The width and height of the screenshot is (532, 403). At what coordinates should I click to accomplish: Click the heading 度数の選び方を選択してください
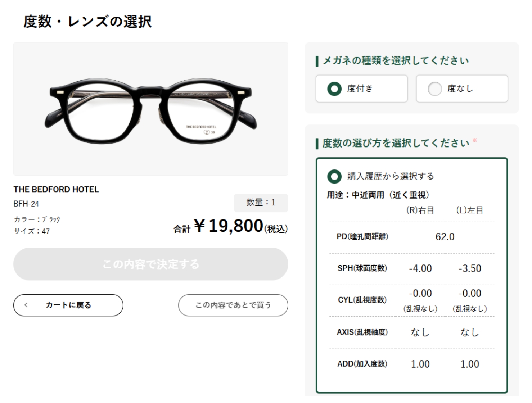tap(396, 143)
